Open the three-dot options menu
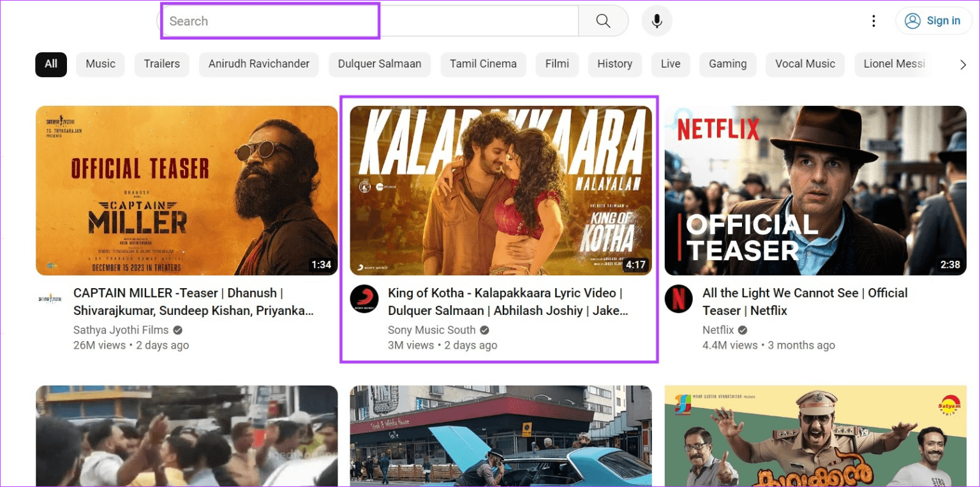The height and width of the screenshot is (487, 980). click(x=873, y=20)
